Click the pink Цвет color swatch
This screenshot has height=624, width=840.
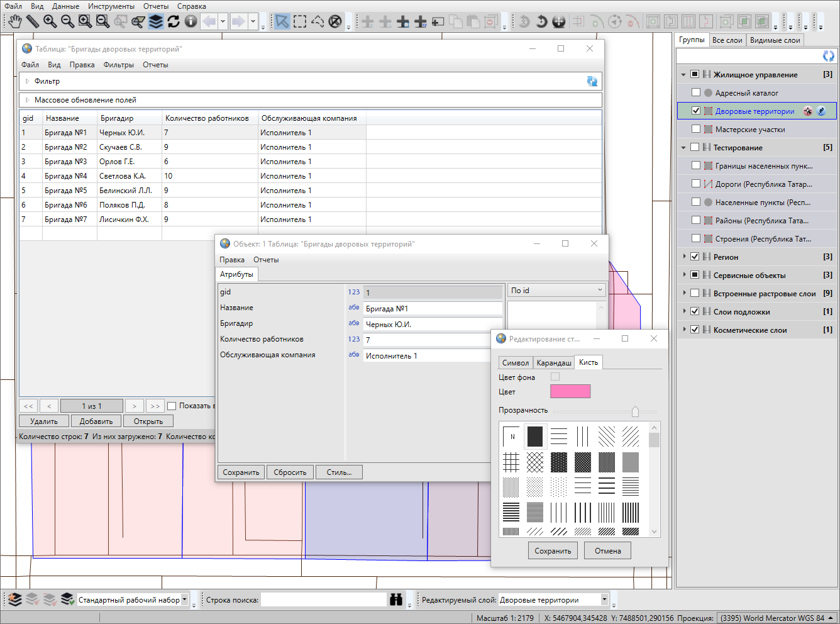point(570,391)
